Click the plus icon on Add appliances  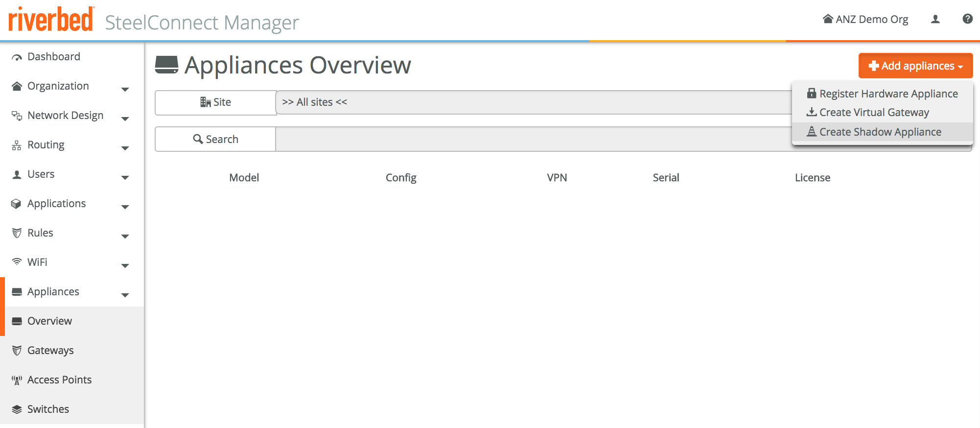(874, 66)
